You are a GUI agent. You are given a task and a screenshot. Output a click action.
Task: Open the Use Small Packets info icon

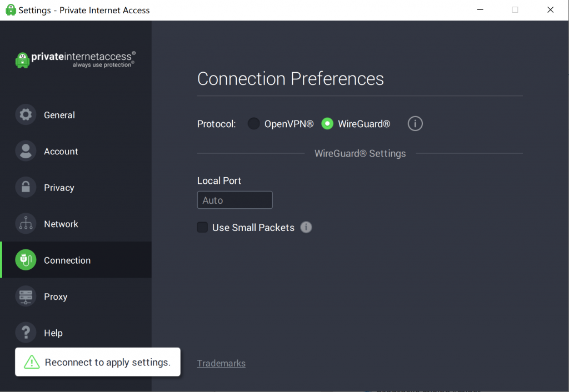point(306,227)
